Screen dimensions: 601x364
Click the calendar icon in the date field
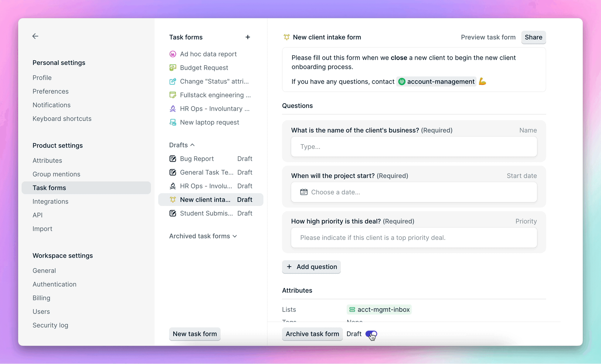304,192
